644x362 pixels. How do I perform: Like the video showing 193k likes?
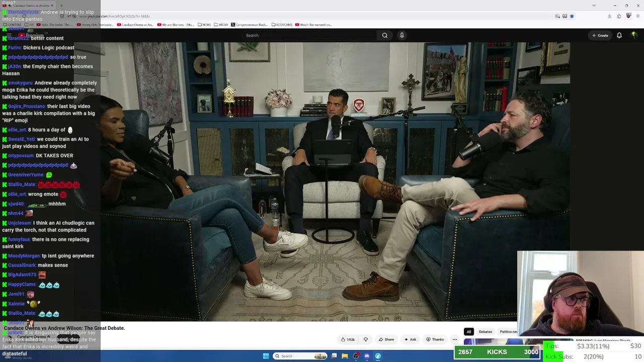348,339
